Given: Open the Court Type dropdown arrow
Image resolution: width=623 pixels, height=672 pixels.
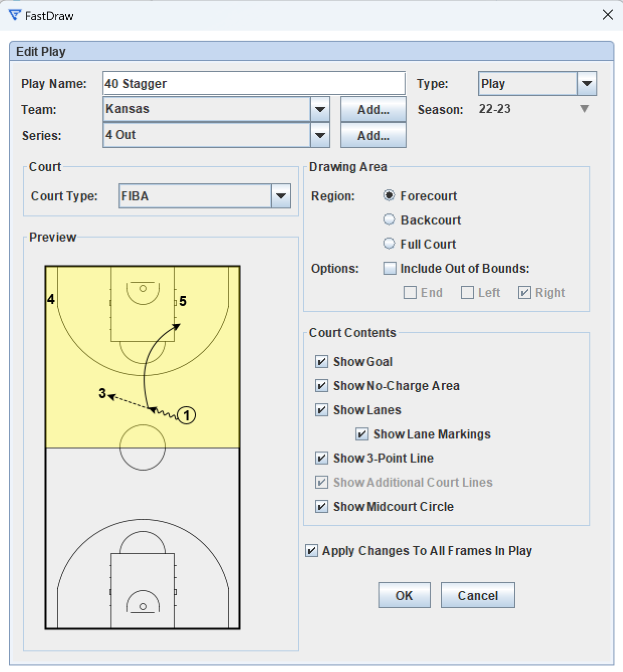Looking at the screenshot, I should [x=281, y=196].
